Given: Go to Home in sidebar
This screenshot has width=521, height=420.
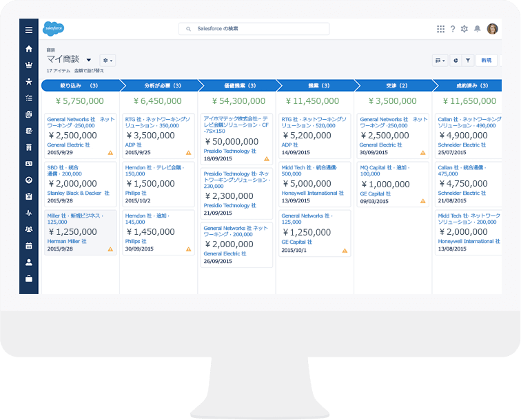Looking at the screenshot, I should tap(29, 49).
